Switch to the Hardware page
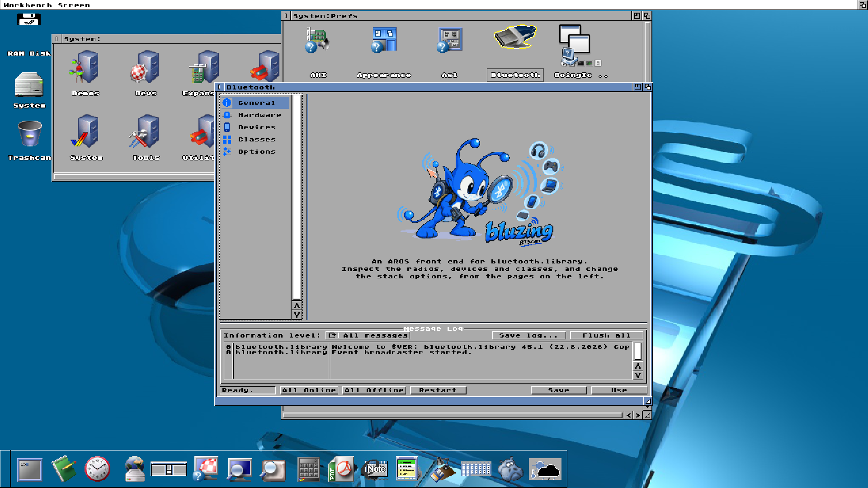Image resolution: width=868 pixels, height=488 pixels. click(x=256, y=115)
